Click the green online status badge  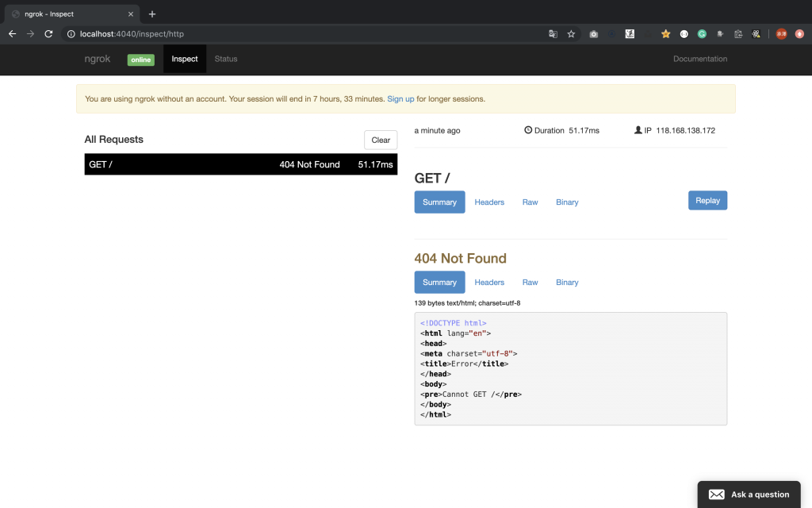pyautogui.click(x=141, y=60)
